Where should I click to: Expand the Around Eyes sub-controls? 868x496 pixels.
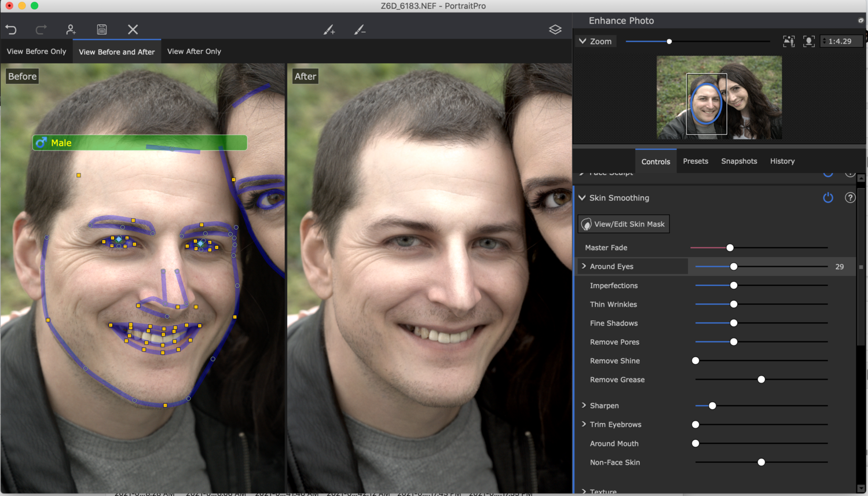click(x=584, y=266)
